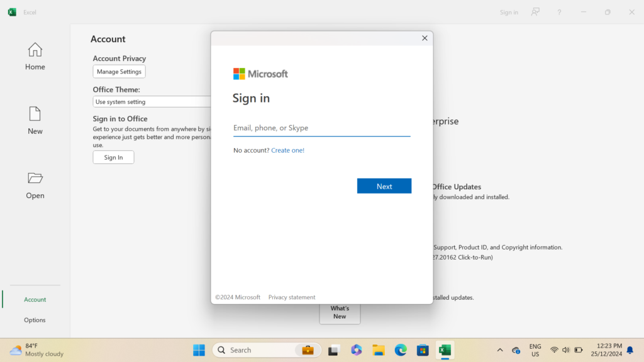This screenshot has height=362, width=644.
Task: Open the notifications bell icon
Action: click(630, 350)
